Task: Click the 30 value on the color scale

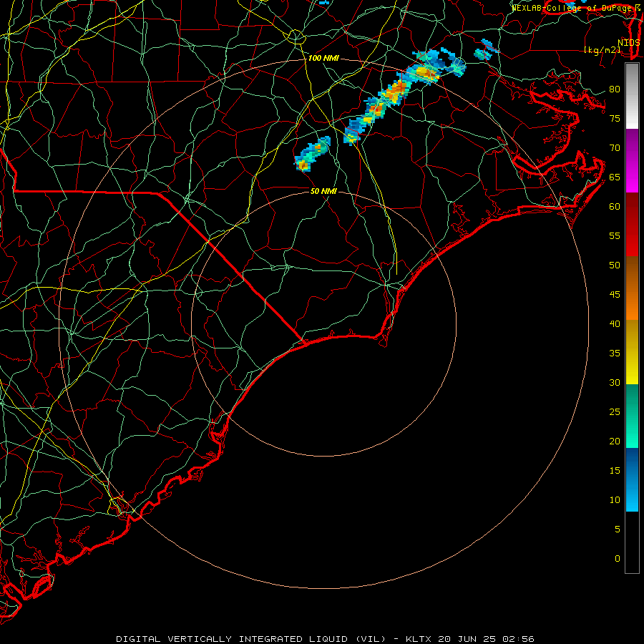Action: pyautogui.click(x=615, y=382)
